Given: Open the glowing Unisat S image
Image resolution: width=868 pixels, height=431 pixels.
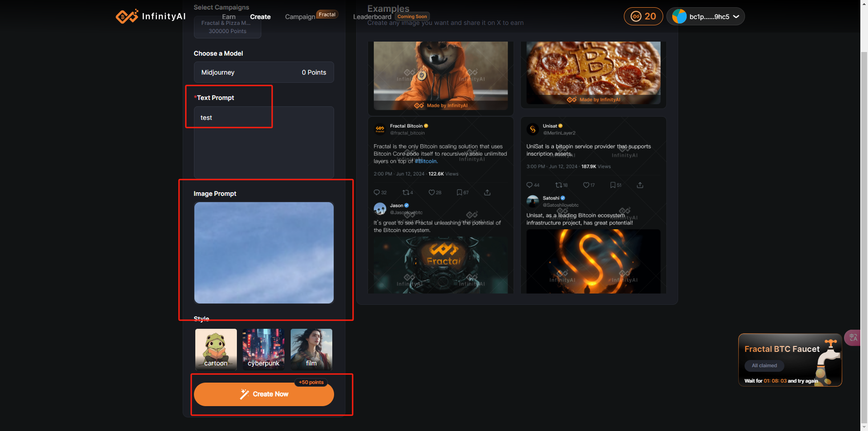Looking at the screenshot, I should [593, 261].
